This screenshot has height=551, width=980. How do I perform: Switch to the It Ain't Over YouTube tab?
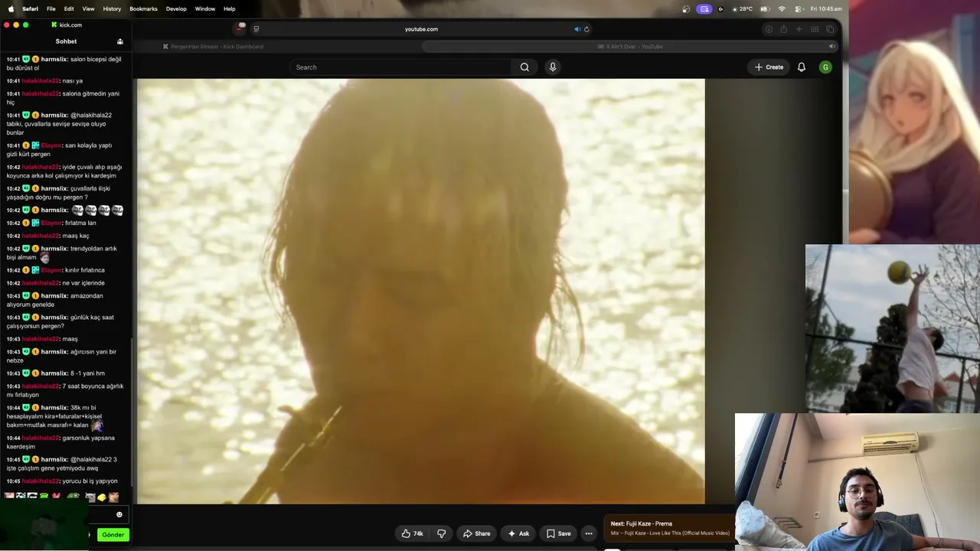pos(630,47)
